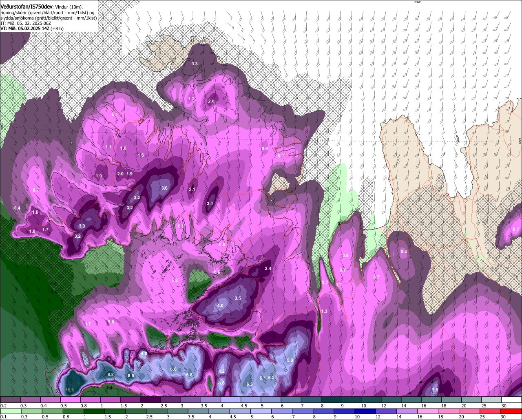Image resolution: width=522 pixels, height=420 pixels.
Task: Click the 4.6 precipitation value
Action: tap(221, 383)
